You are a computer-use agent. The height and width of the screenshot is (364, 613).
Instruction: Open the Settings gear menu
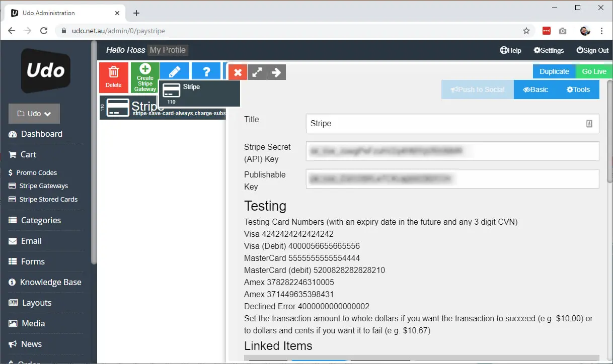pos(548,50)
